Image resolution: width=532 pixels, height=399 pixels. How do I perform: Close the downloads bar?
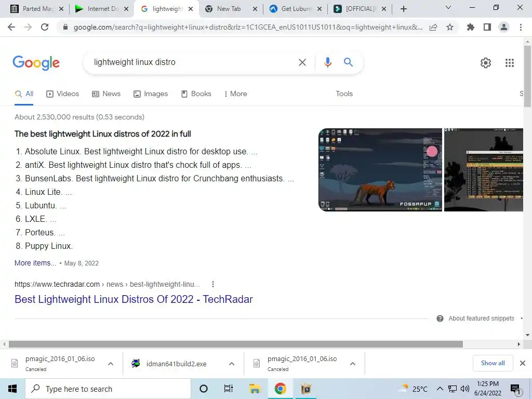(523, 363)
